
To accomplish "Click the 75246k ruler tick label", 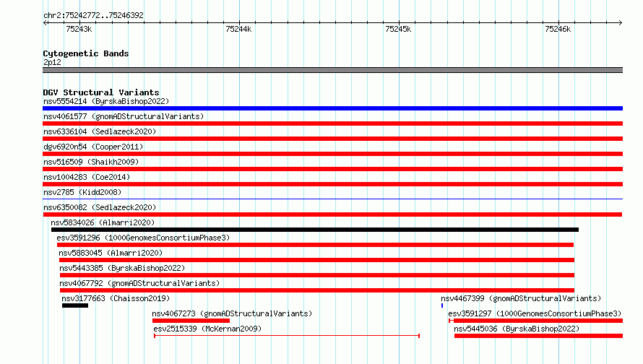I will tap(558, 29).
